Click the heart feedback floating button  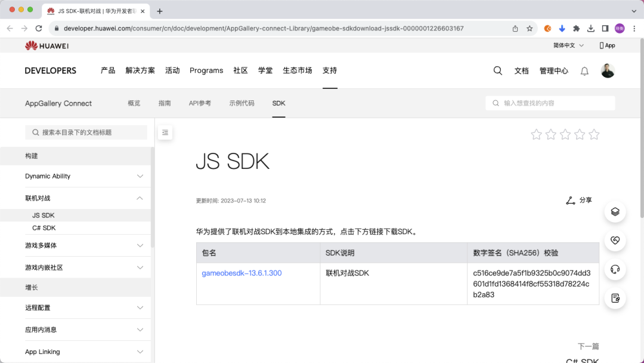click(615, 241)
